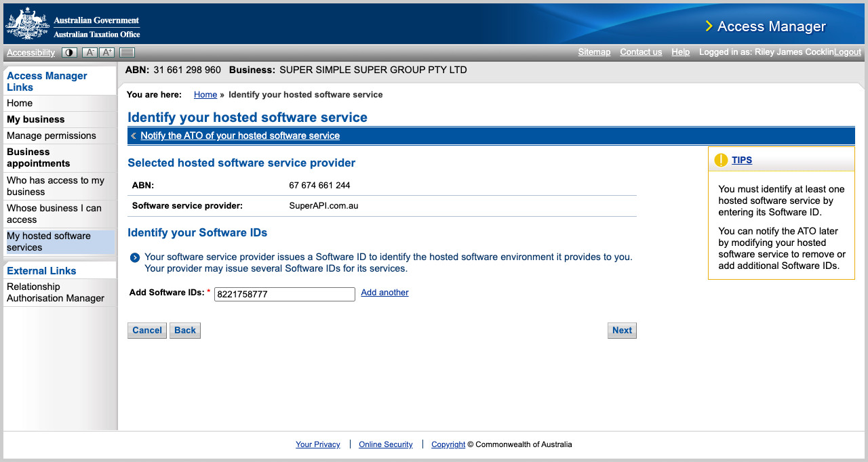Increase text size with A+ icon

click(107, 52)
